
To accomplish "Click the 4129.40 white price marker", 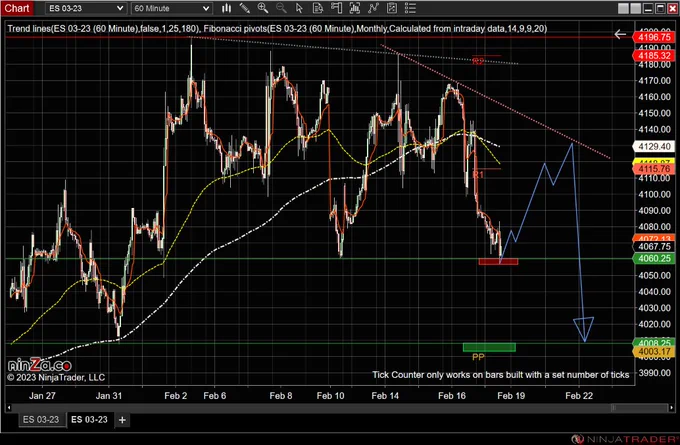I will (654, 147).
